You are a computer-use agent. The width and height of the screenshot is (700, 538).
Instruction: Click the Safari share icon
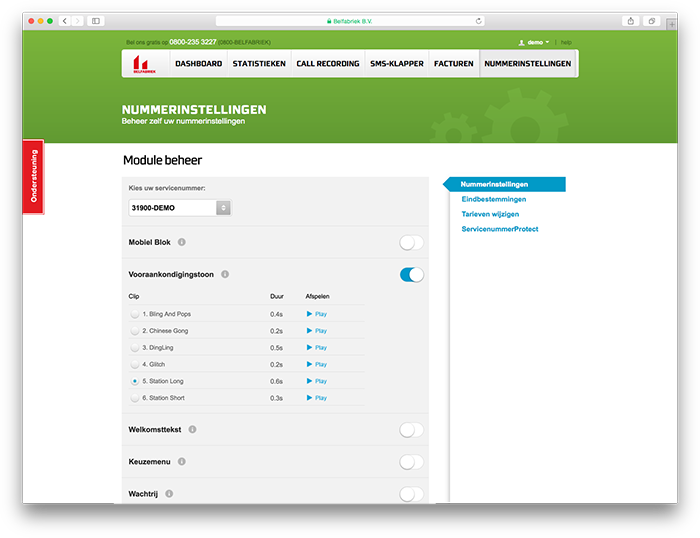tap(630, 20)
